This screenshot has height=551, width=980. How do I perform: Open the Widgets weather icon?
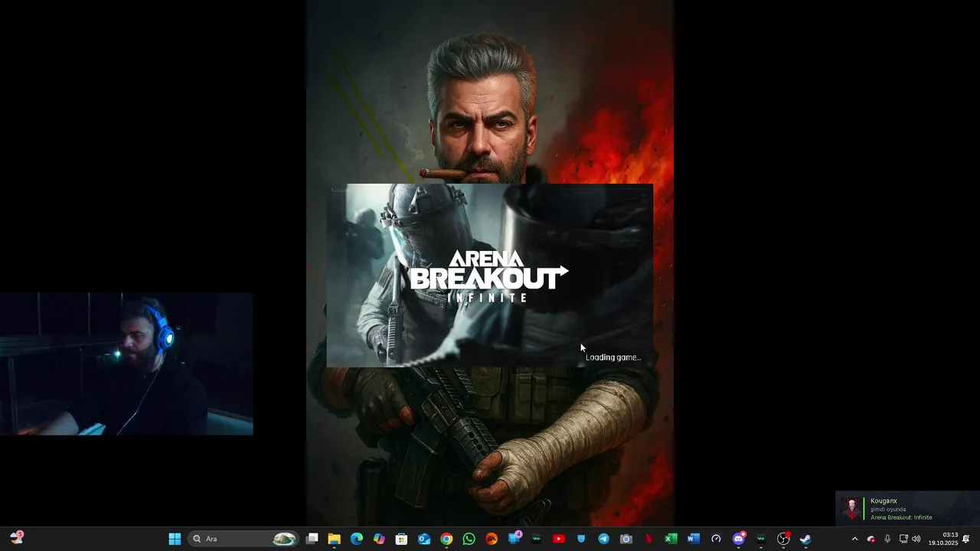(17, 539)
